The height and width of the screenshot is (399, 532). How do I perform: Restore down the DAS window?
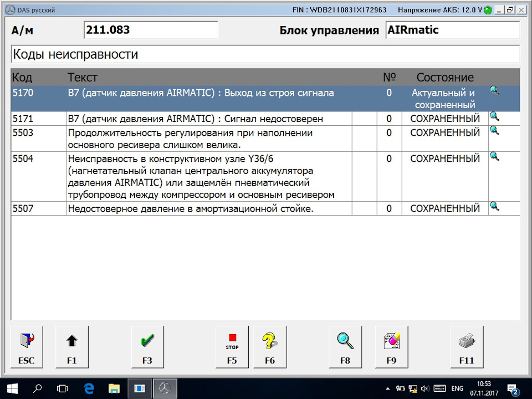[x=510, y=10]
